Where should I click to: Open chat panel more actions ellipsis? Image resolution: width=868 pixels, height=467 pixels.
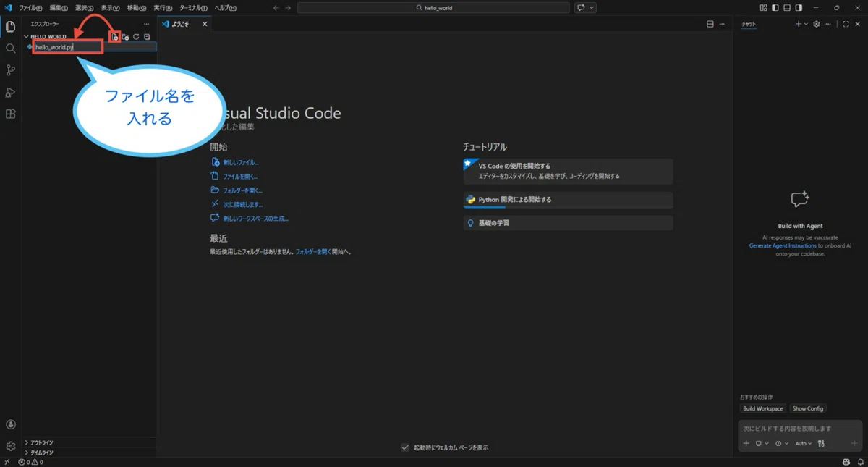click(828, 24)
